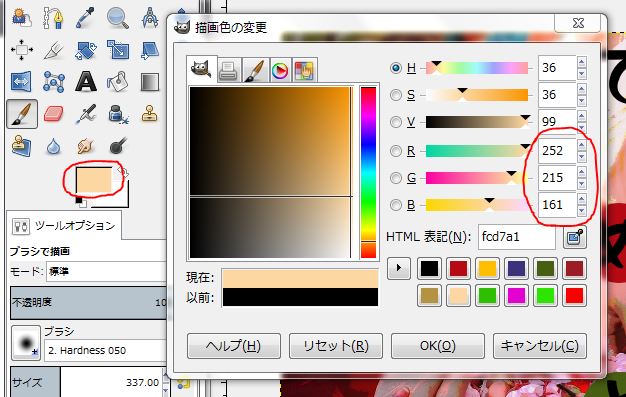This screenshot has width=626, height=397.
Task: Select the R (red) radio button
Action: 396,151
